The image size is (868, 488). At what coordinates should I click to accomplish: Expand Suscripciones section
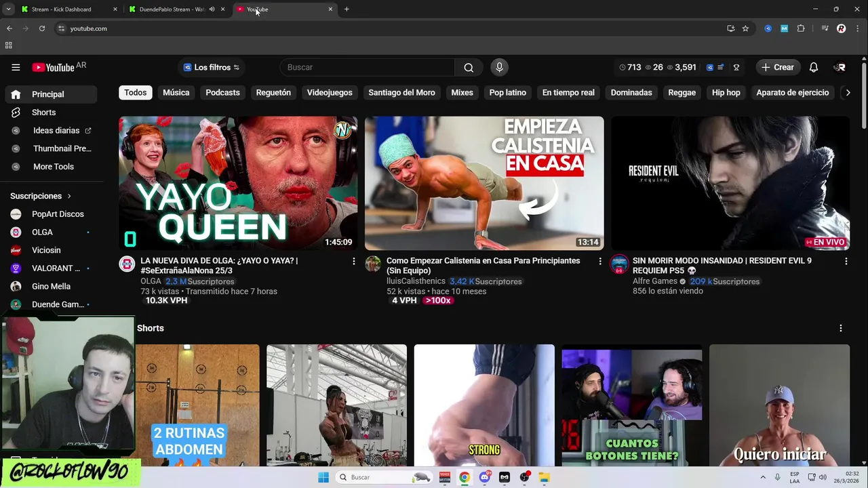point(41,196)
